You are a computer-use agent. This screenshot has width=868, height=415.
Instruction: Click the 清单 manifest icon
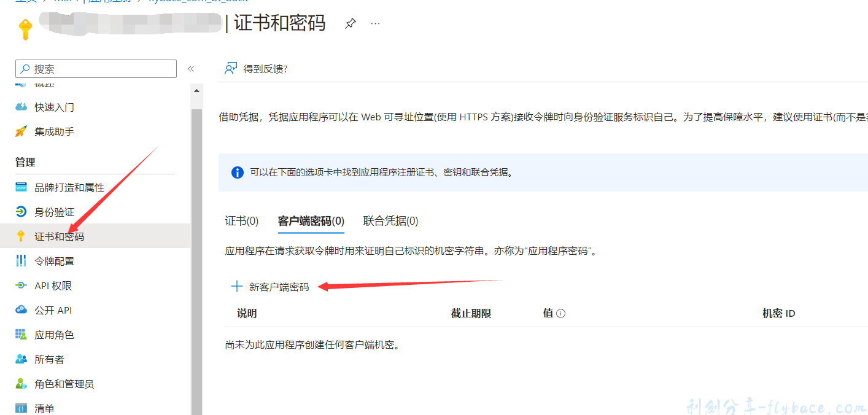[21, 408]
